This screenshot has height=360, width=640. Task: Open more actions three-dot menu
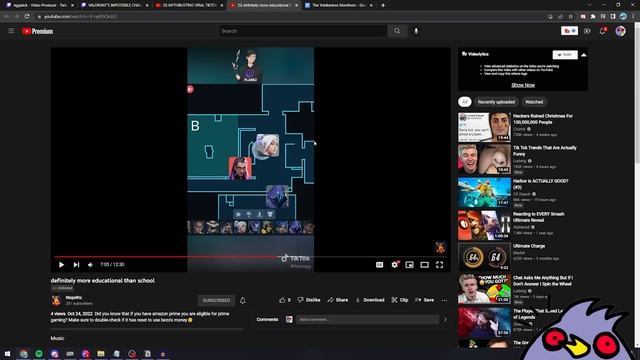click(444, 300)
